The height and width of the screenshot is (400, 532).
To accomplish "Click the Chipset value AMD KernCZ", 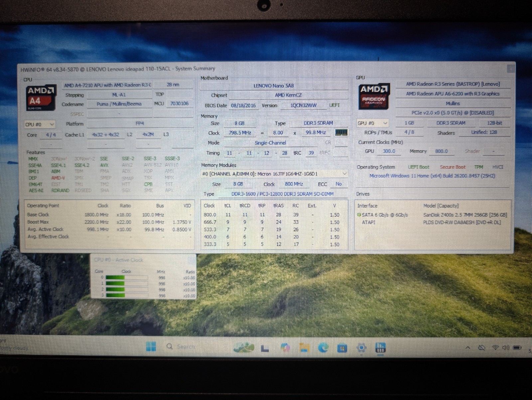I will [288, 95].
